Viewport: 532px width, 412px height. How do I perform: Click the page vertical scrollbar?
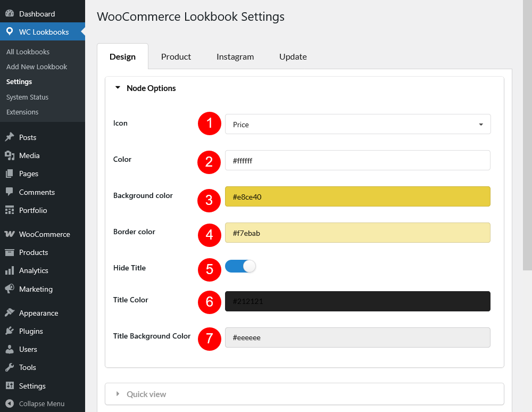(527, 135)
